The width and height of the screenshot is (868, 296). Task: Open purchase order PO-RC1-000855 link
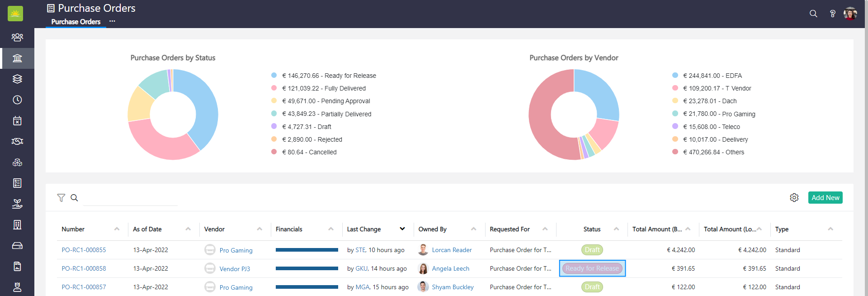tap(84, 250)
